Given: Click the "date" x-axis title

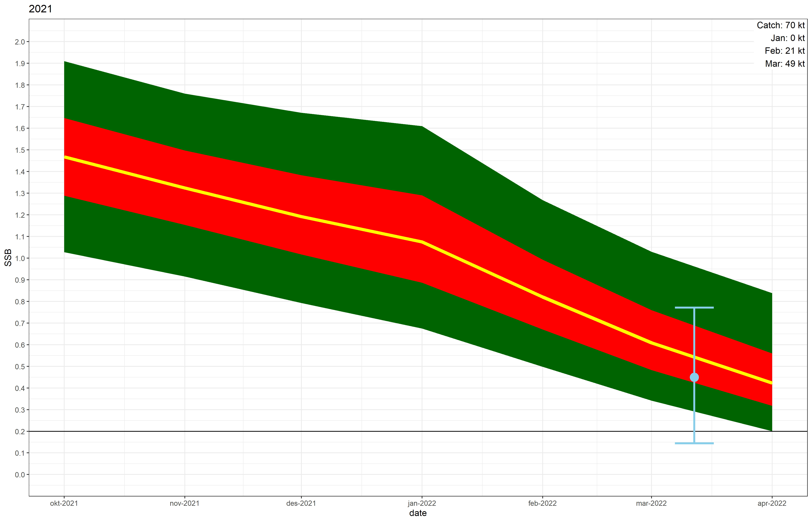Looking at the screenshot, I should [418, 513].
